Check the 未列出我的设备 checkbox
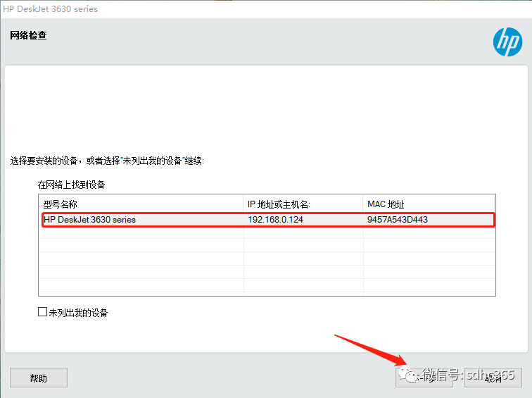This screenshot has height=398, width=532. [42, 312]
